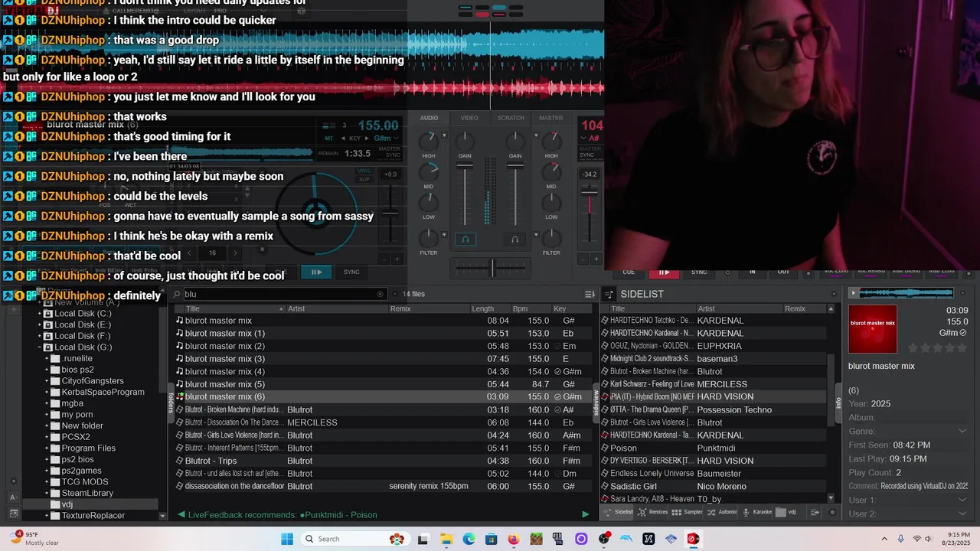Click the crossfader slider
This screenshot has width=980, height=551.
pos(491,268)
